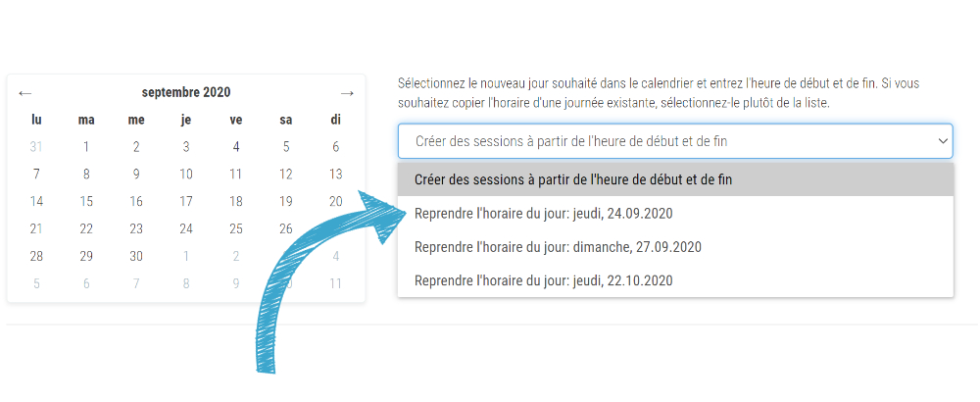980x402 pixels.
Task: Select September 8 in the calendar
Action: point(86,175)
